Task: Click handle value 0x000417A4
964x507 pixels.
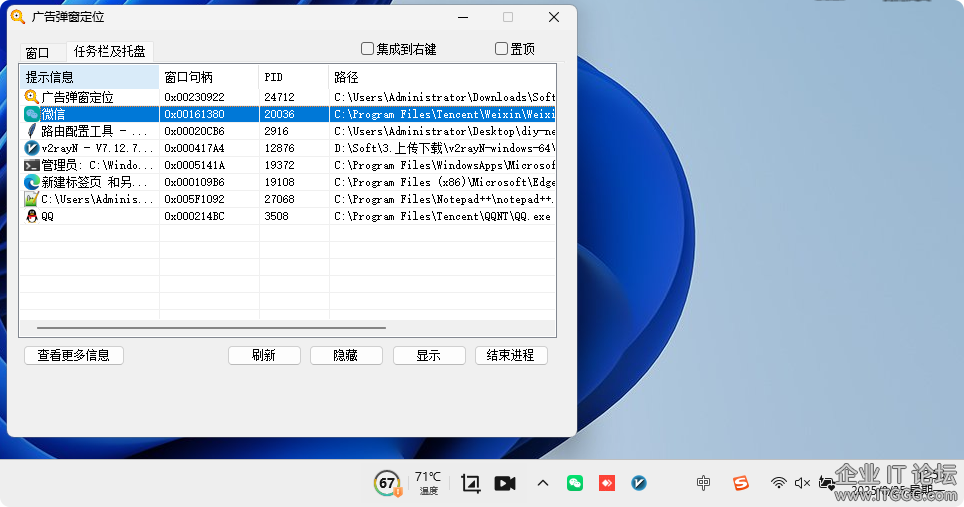Action: (194, 148)
